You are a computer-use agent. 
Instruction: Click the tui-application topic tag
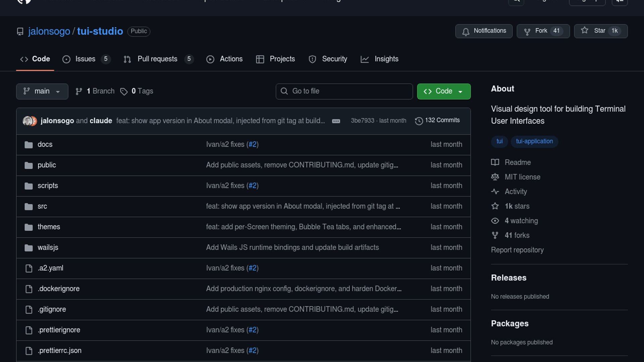tap(534, 141)
